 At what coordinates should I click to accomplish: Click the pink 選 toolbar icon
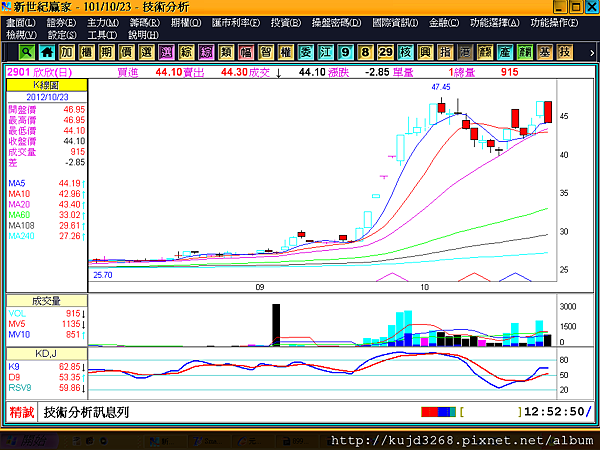point(166,52)
